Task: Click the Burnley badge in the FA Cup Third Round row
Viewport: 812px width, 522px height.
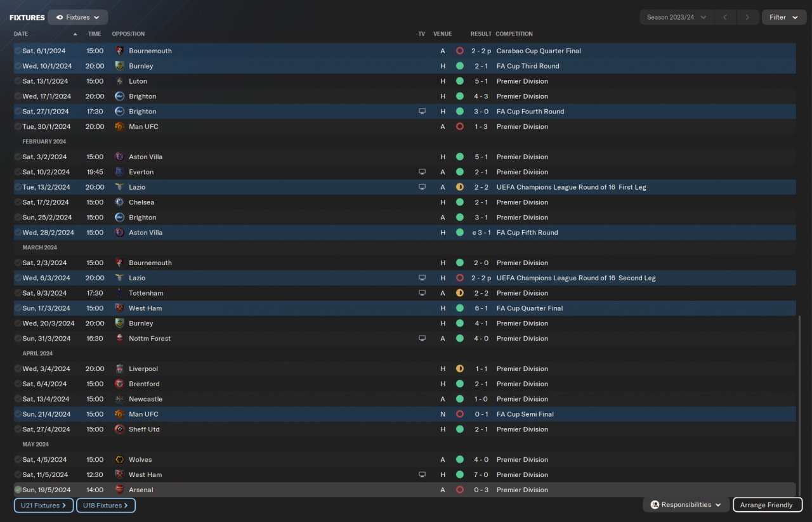Action: [119, 66]
